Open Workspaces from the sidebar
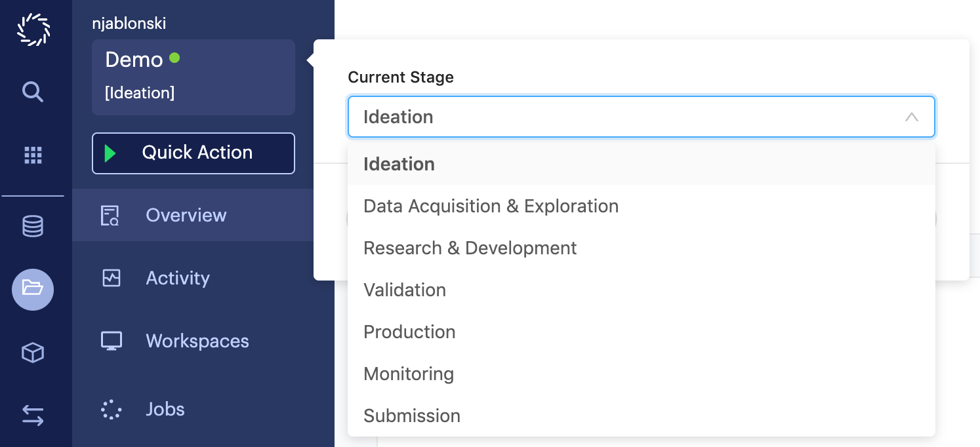Viewport: 980px width, 447px height. point(197,341)
